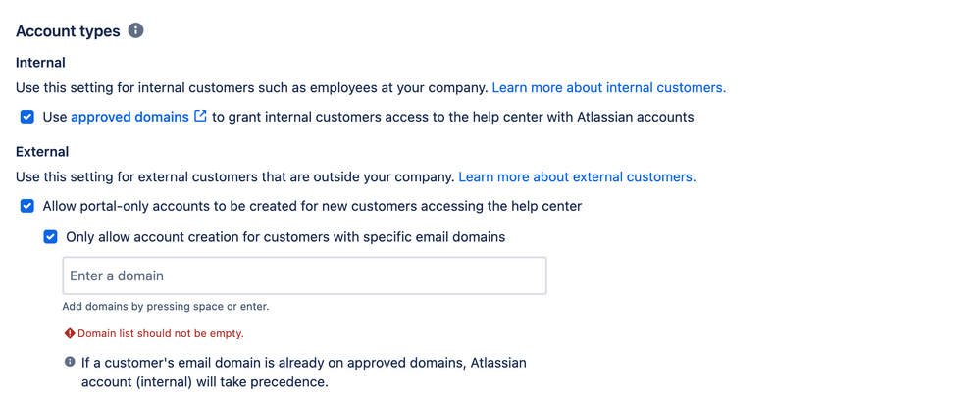Toggle the specific email domains checkbox

point(50,237)
